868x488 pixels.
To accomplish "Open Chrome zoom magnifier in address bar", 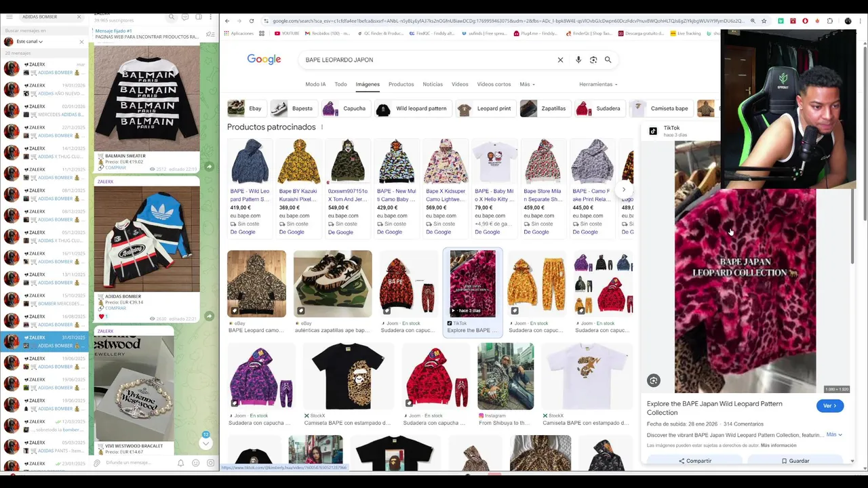I will coord(752,21).
